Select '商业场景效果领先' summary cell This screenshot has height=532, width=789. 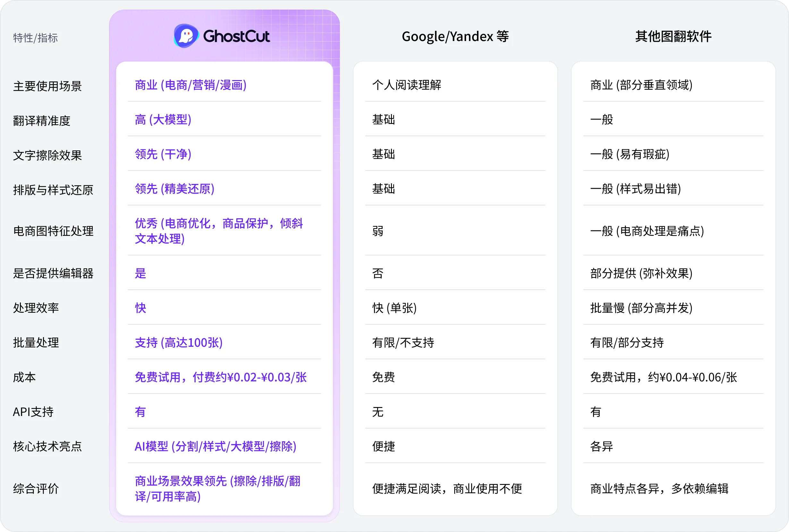pos(218,489)
